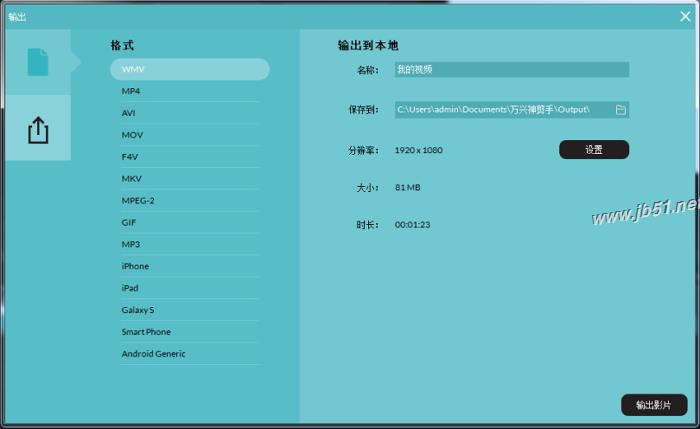Choose AVI from format list
Viewport: 700px width, 429px height.
tap(190, 113)
